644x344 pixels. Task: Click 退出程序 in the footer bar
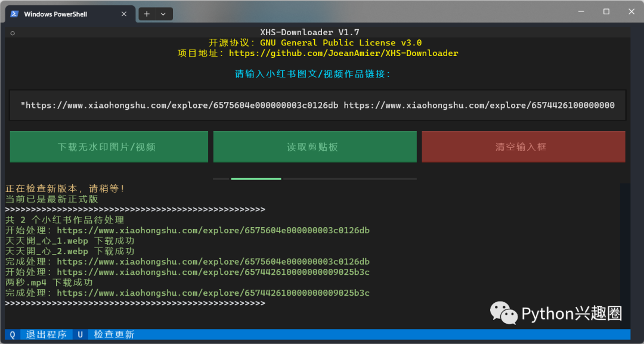click(x=47, y=334)
